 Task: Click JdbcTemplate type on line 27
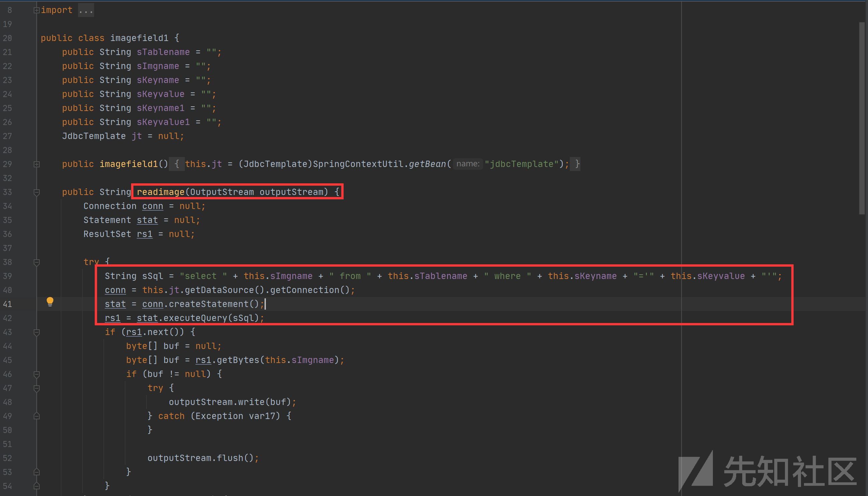(x=94, y=136)
